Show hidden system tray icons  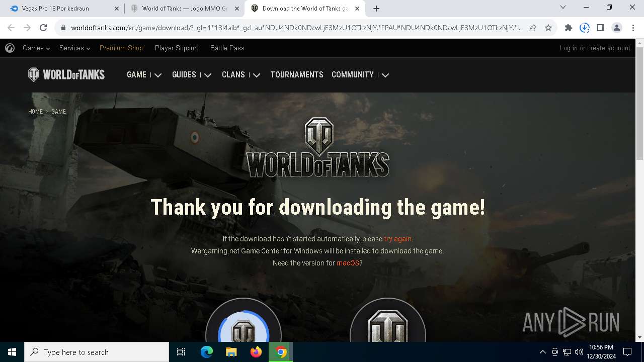click(x=542, y=352)
